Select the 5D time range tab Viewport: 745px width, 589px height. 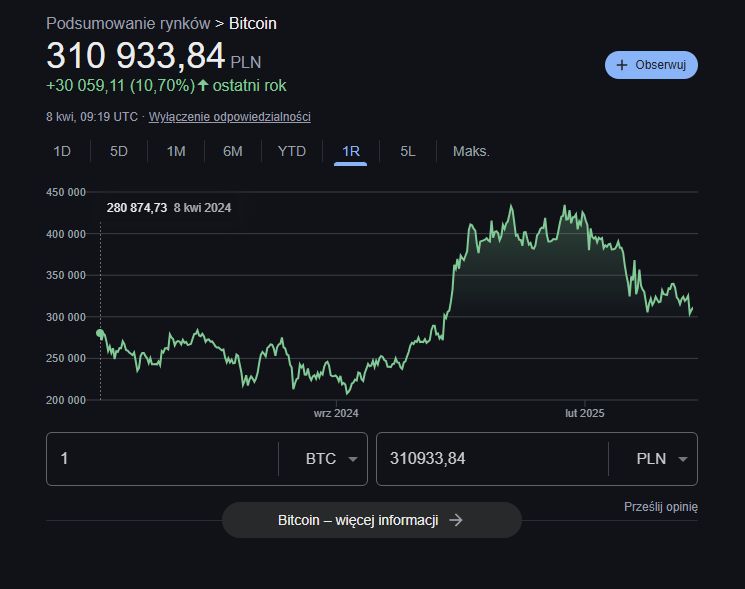119,152
